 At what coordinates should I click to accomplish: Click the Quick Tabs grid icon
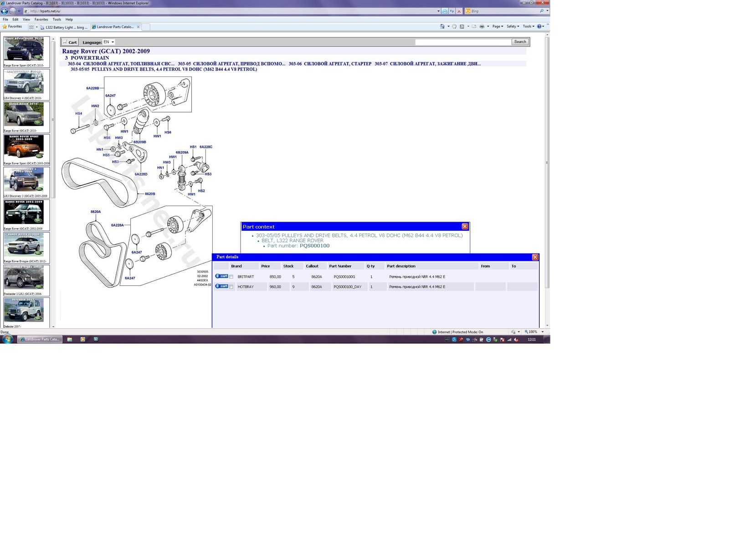click(31, 27)
